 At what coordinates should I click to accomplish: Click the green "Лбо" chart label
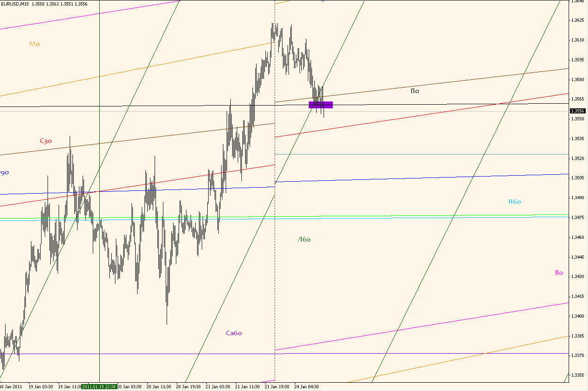304,239
